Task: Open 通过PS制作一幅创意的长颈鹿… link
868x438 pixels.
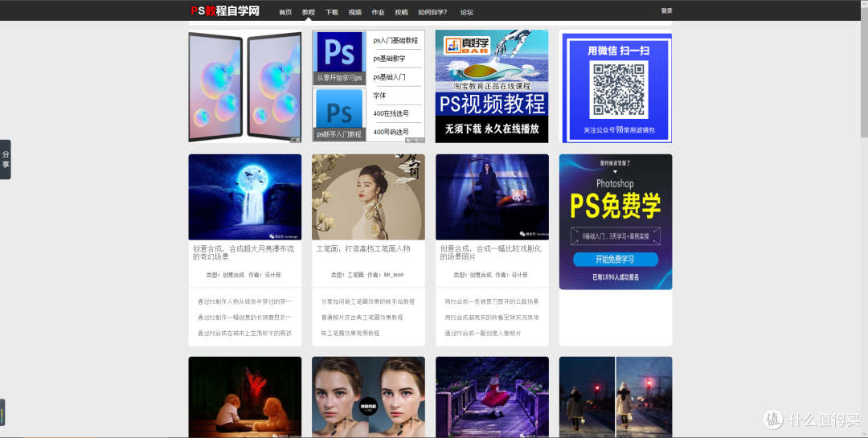Action: click(244, 317)
